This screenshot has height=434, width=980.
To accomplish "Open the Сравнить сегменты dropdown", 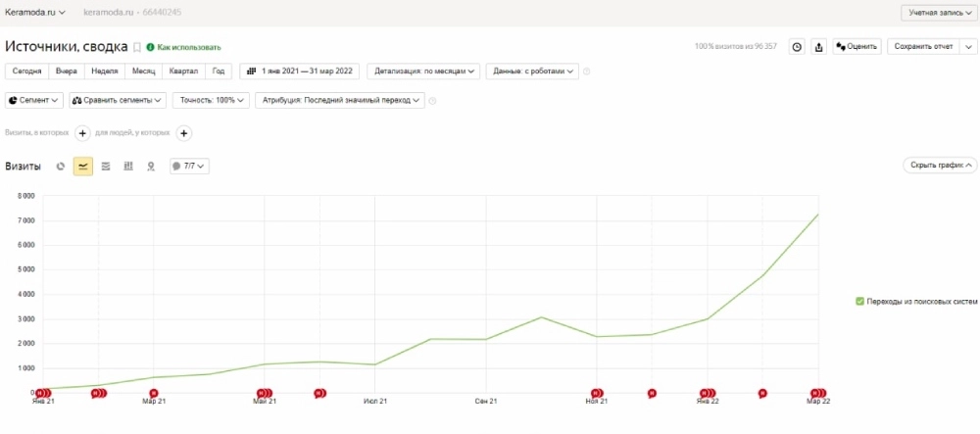I will click(118, 101).
